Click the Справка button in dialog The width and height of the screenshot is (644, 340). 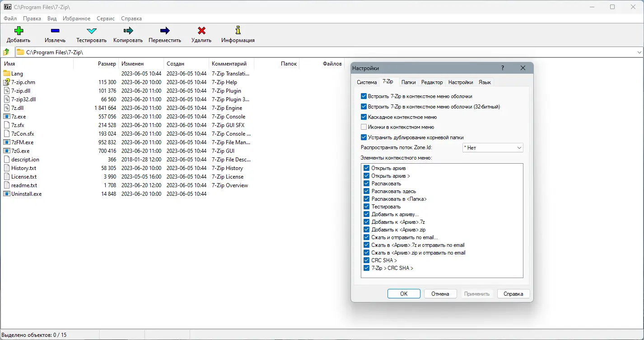pyautogui.click(x=513, y=294)
